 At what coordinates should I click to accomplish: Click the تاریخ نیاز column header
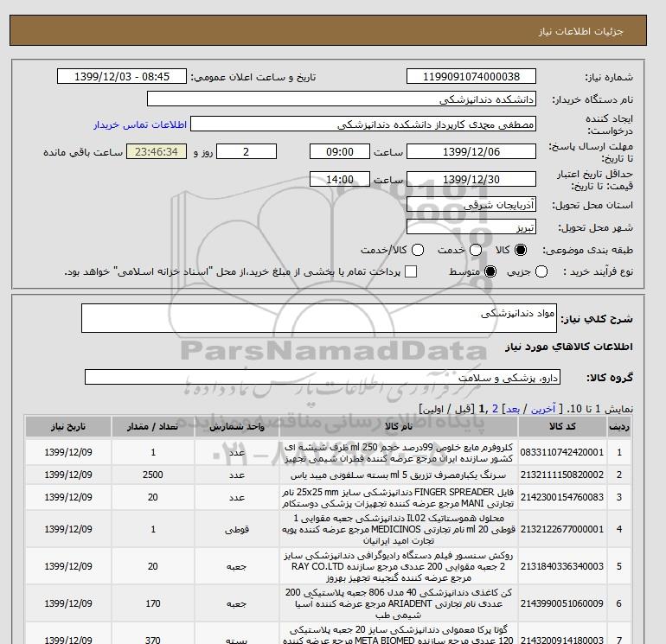click(68, 427)
